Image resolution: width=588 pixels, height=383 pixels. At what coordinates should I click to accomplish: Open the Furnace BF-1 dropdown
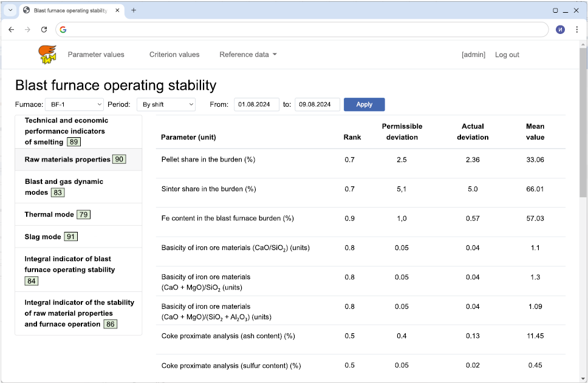pos(74,104)
